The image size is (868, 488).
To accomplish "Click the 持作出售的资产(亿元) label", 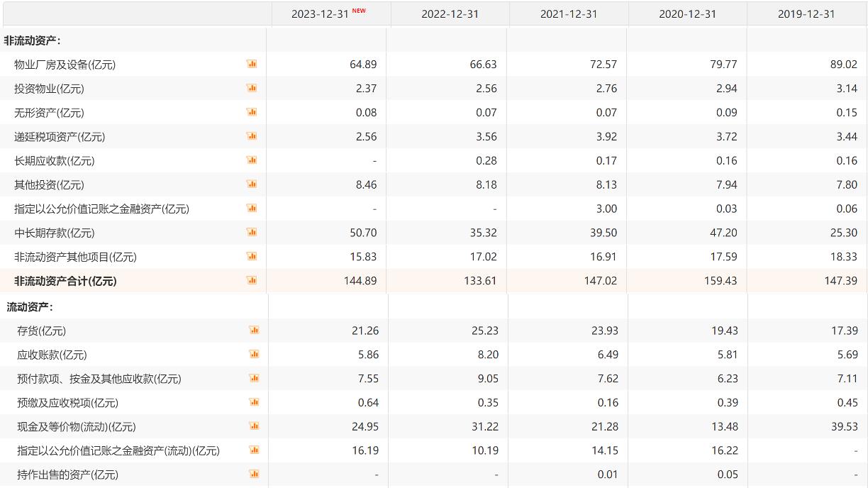I will click(67, 475).
